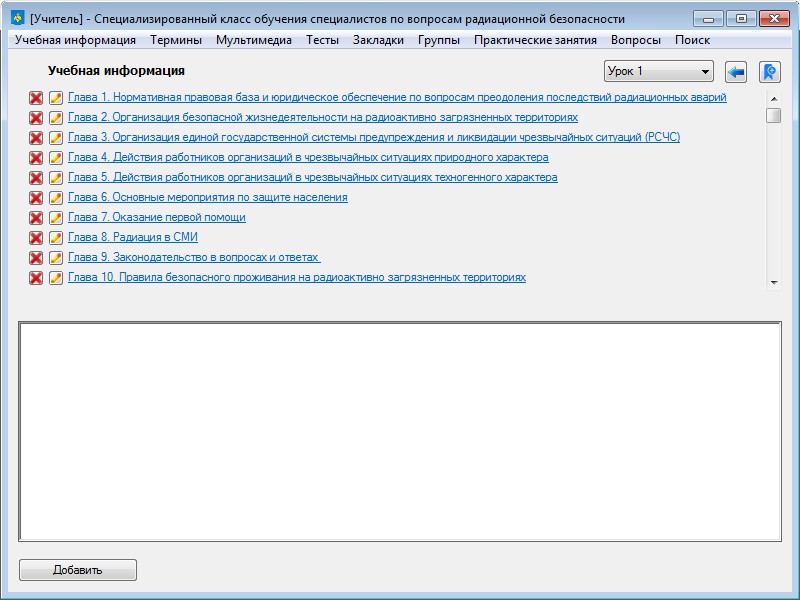Open link Глава 6. Основные мероприятия по защите населения
Image resolution: width=800 pixels, height=600 pixels.
tap(208, 197)
